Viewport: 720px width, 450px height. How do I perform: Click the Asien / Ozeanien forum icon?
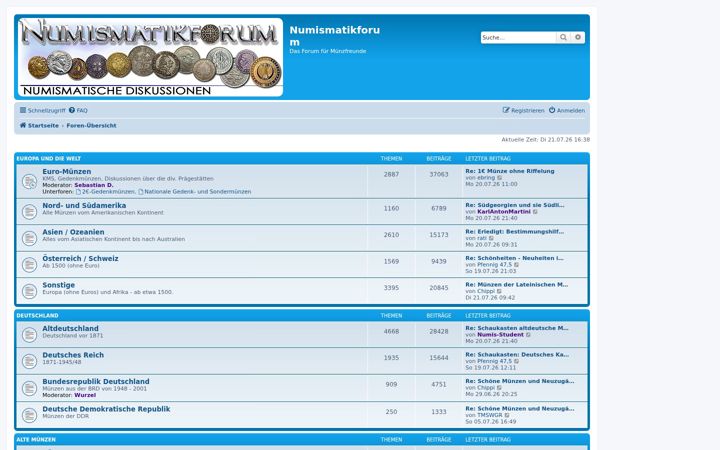[29, 238]
